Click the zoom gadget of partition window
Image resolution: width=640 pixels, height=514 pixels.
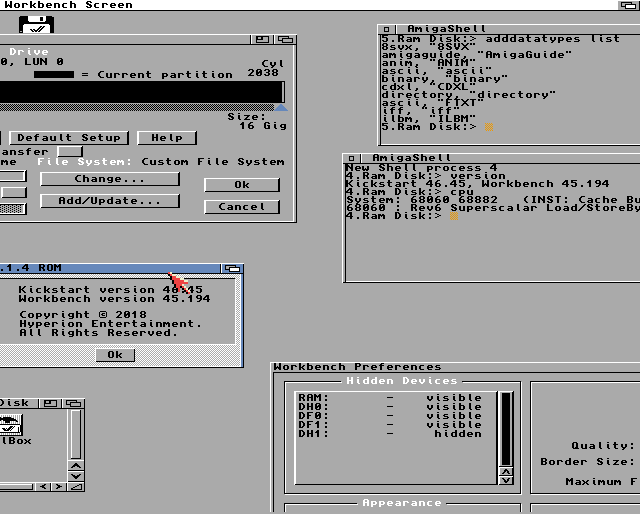pos(263,40)
